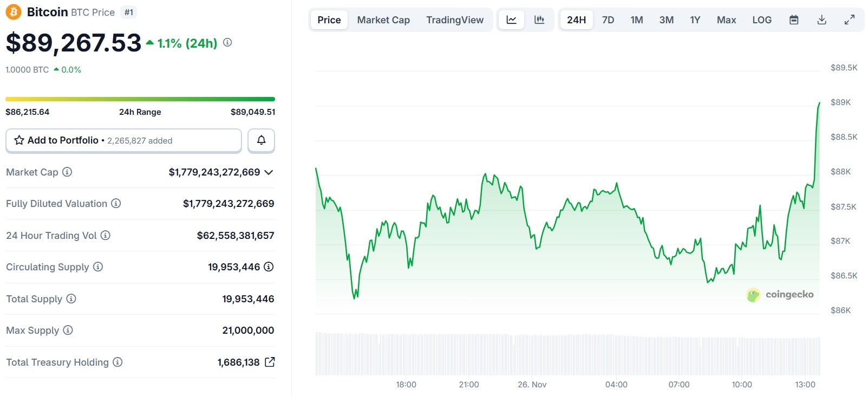
Task: Download the chart data
Action: 821,20
